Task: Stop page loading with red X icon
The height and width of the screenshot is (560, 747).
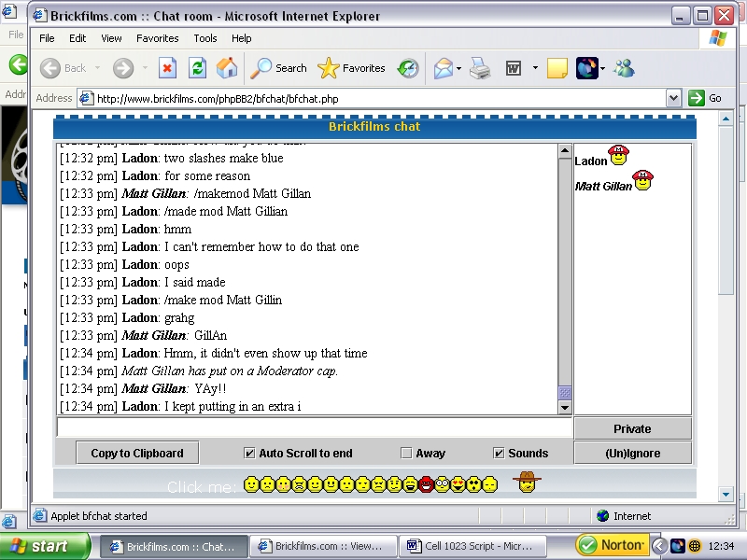Action: 167,68
